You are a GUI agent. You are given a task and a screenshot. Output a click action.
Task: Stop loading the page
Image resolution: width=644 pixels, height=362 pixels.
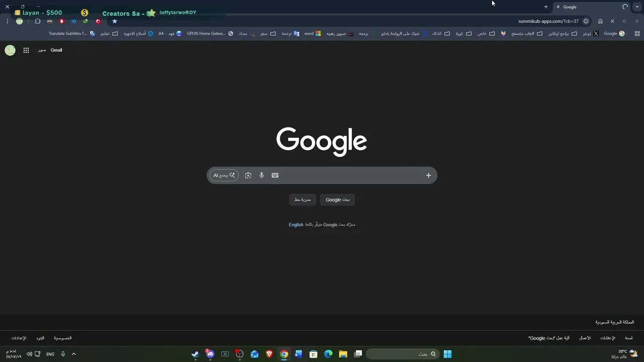[612, 21]
